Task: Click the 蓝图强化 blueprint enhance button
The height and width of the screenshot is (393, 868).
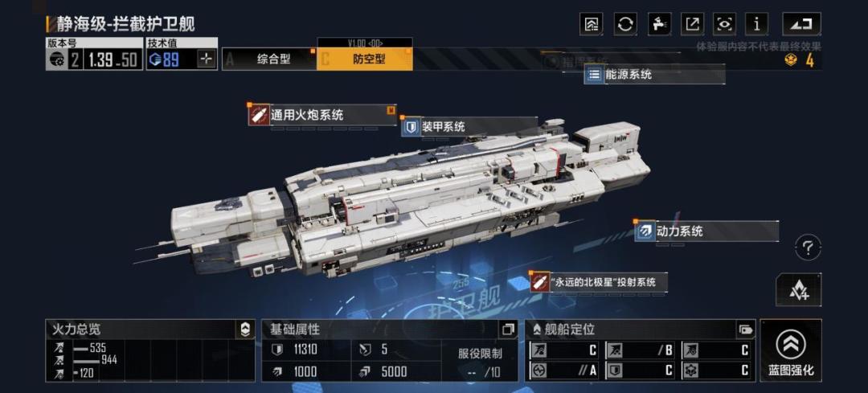Action: click(x=791, y=350)
